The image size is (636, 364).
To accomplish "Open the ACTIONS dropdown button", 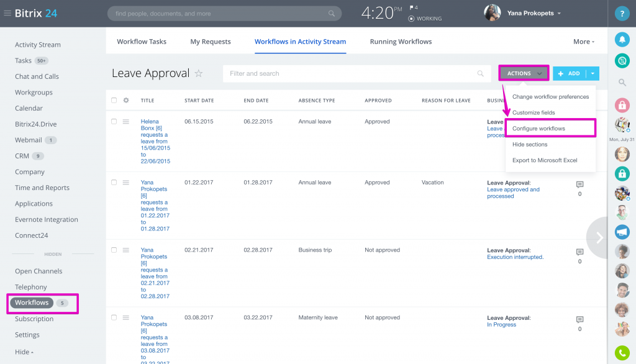I will click(x=524, y=73).
